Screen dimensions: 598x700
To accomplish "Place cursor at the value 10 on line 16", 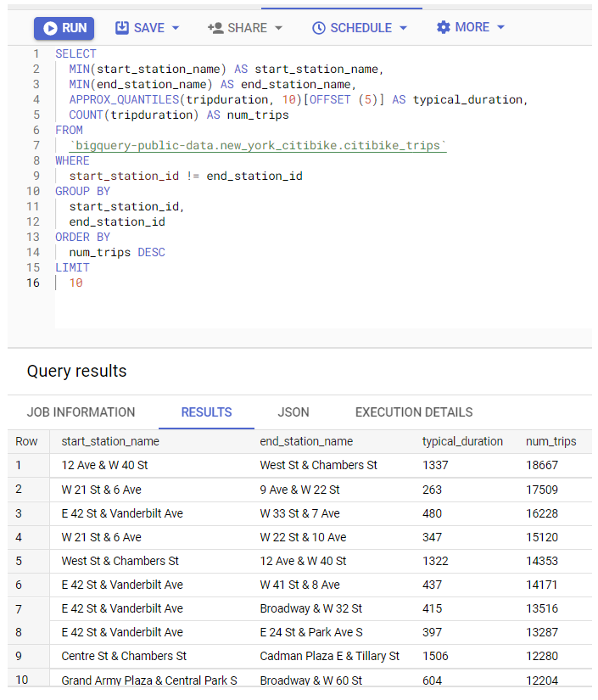I will coord(75,283).
